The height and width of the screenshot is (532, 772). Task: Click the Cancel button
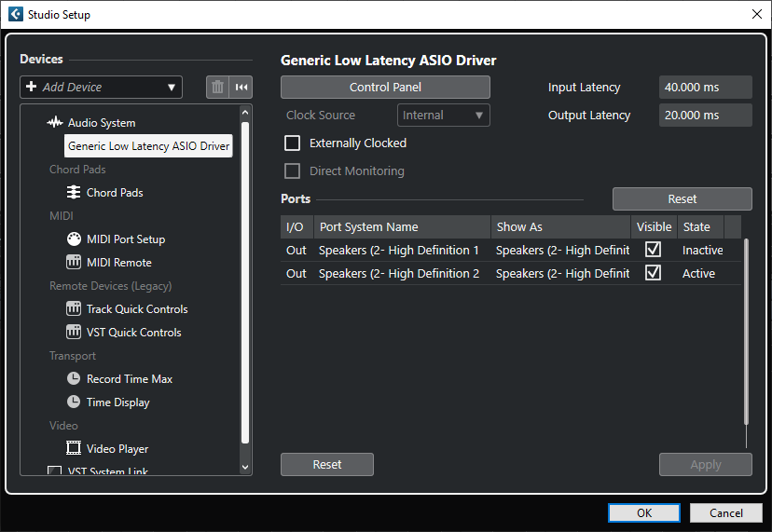[x=725, y=512]
